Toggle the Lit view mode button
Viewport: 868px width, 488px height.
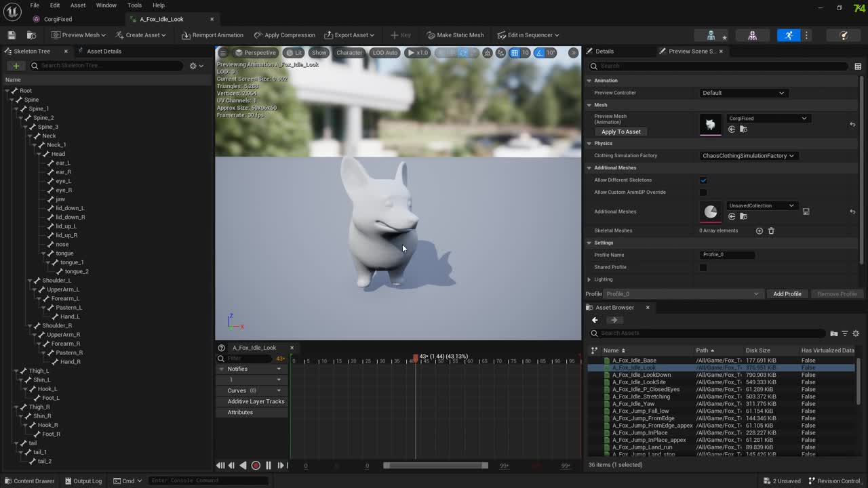click(294, 52)
